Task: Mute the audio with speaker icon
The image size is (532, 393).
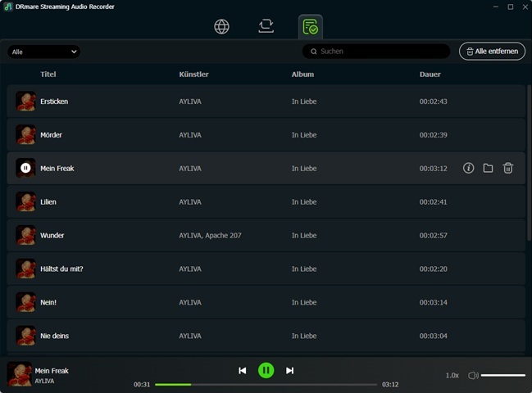Action: click(473, 375)
